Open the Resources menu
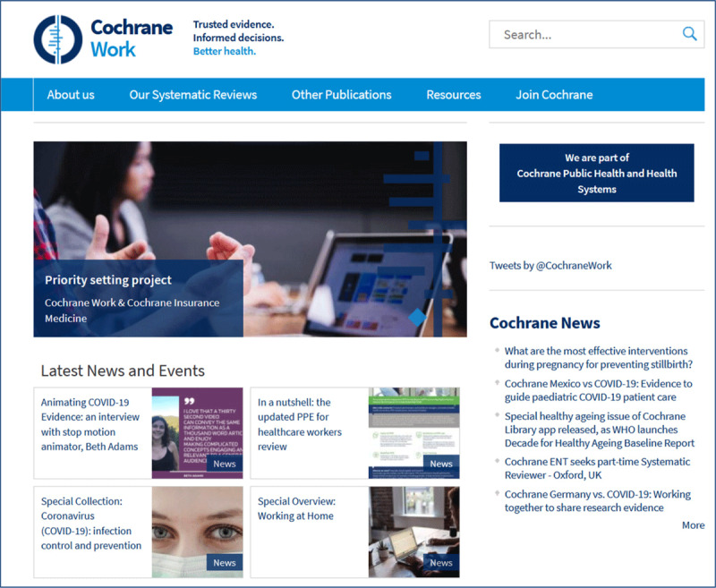The height and width of the screenshot is (588, 716). click(x=454, y=95)
